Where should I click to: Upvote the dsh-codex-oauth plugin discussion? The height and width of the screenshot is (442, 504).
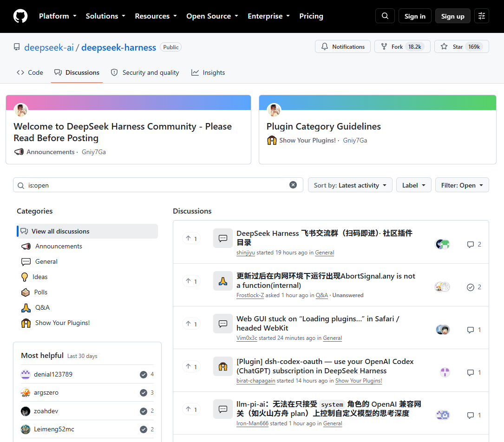pyautogui.click(x=191, y=367)
